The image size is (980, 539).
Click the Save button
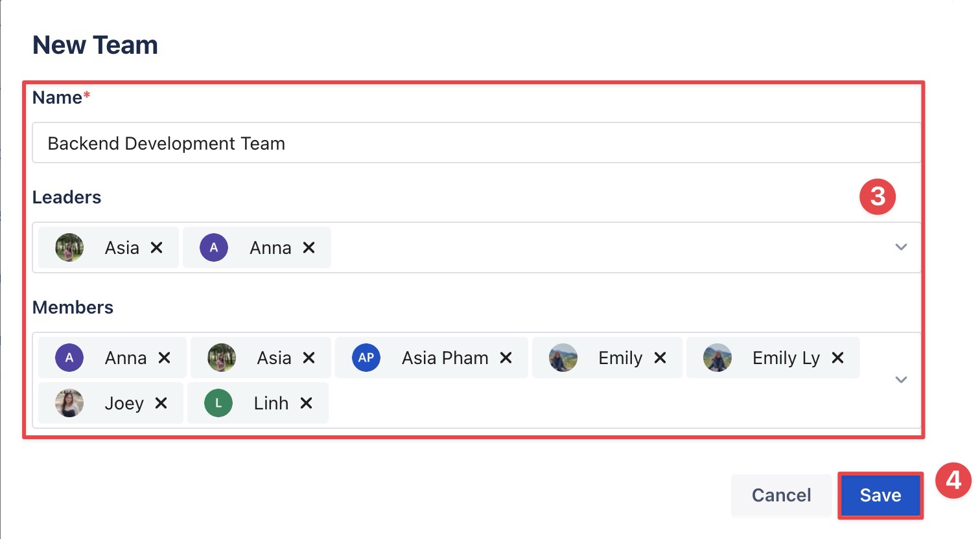pos(880,496)
